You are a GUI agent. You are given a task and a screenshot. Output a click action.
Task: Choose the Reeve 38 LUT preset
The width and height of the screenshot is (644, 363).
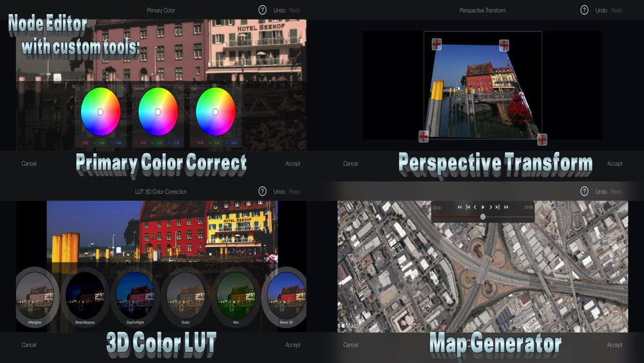click(284, 297)
